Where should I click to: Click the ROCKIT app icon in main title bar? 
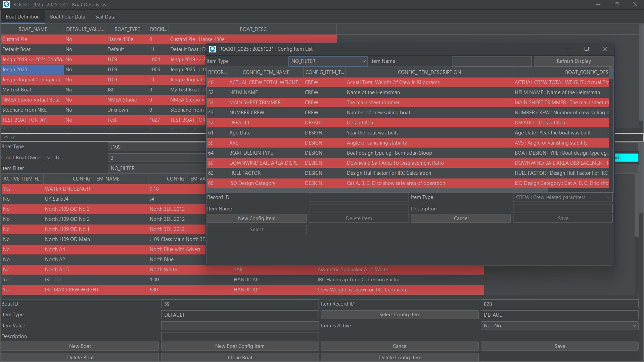click(6, 5)
